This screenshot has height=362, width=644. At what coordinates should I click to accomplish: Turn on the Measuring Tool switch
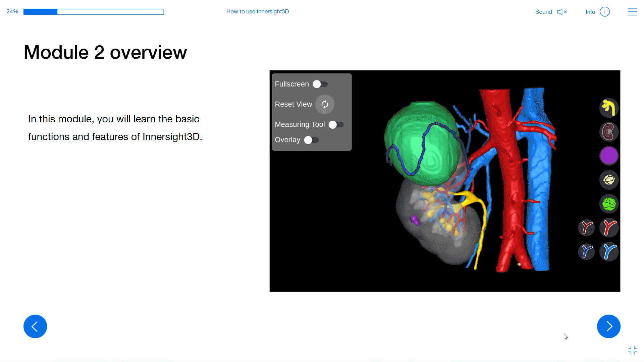[336, 125]
